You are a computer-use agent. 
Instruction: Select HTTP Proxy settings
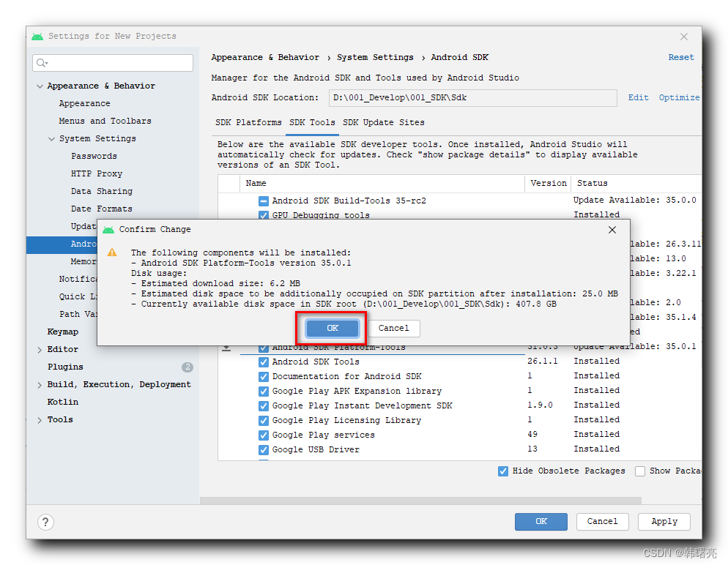pos(97,174)
